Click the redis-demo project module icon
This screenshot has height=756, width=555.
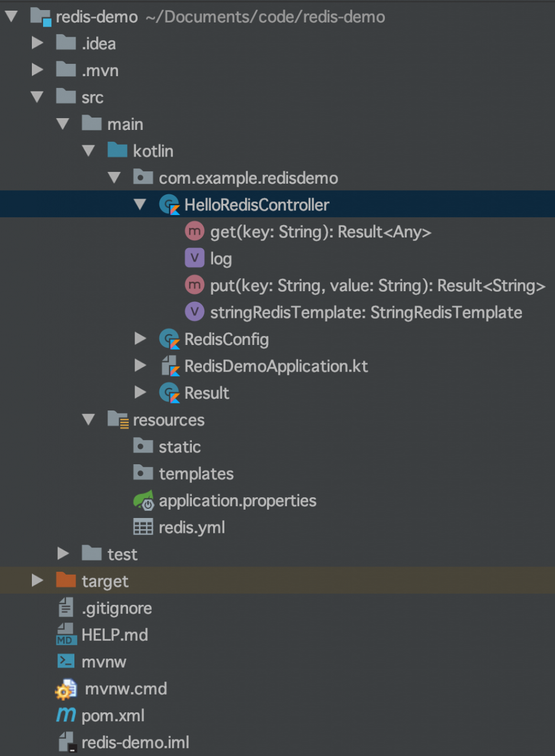40,17
